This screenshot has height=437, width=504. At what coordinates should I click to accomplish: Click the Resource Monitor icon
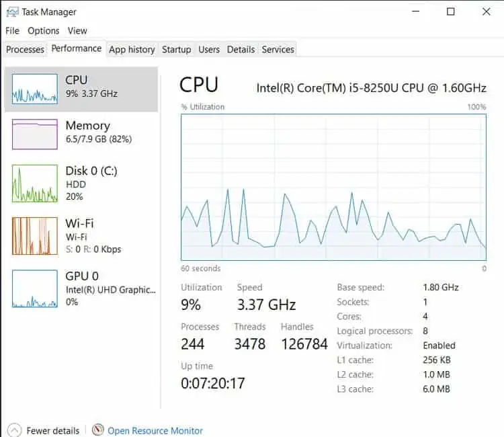coord(98,430)
